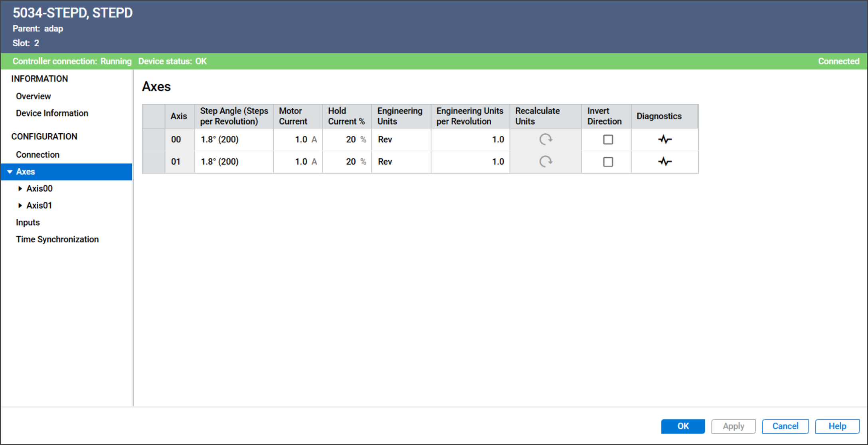Edit Engineering Units per Revolution axis 01
This screenshot has width=868, height=445.
[470, 162]
